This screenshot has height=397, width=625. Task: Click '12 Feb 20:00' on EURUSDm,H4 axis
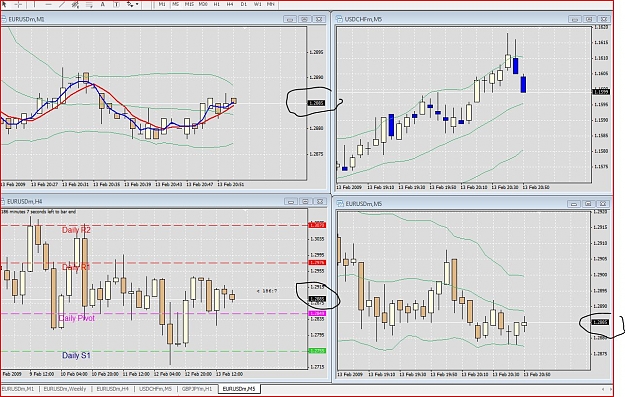(x=198, y=374)
